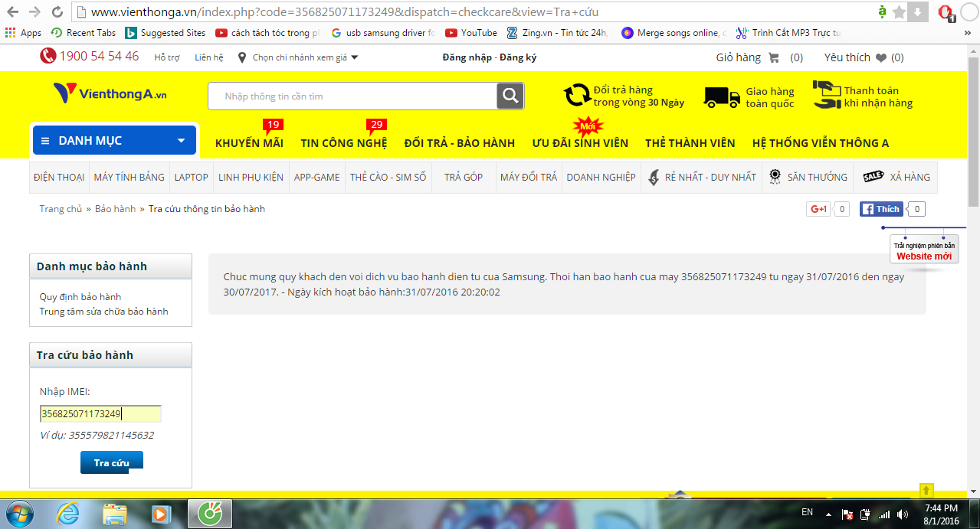Open the Apps bookmarks shortcut

pyautogui.click(x=23, y=33)
